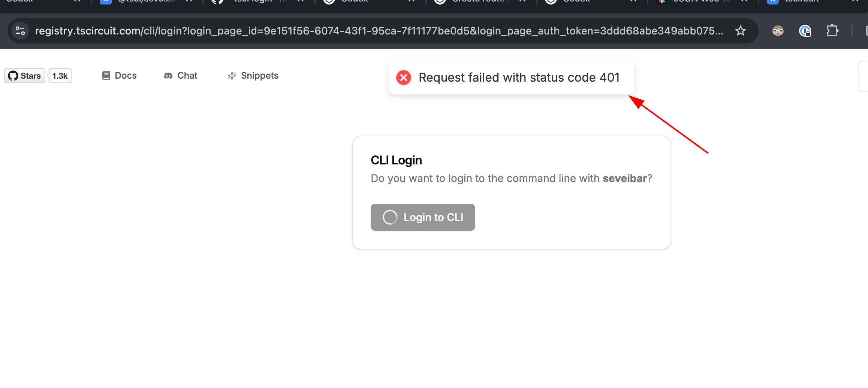This screenshot has height=388, width=868.
Task: Click the Discord icon beside Chat
Action: [x=168, y=76]
